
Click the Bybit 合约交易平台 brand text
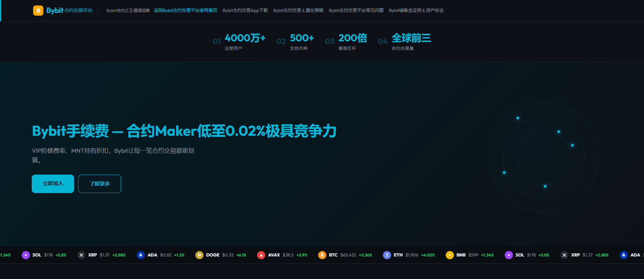click(x=70, y=11)
